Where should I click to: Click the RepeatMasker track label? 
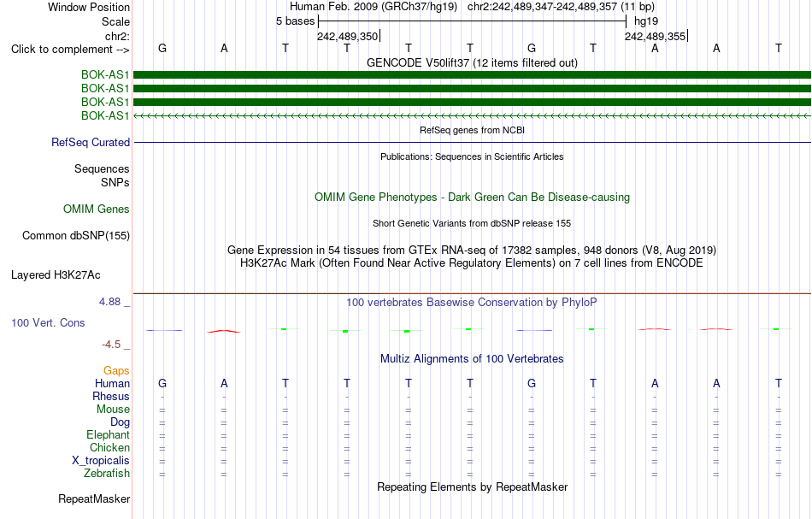pyautogui.click(x=94, y=499)
